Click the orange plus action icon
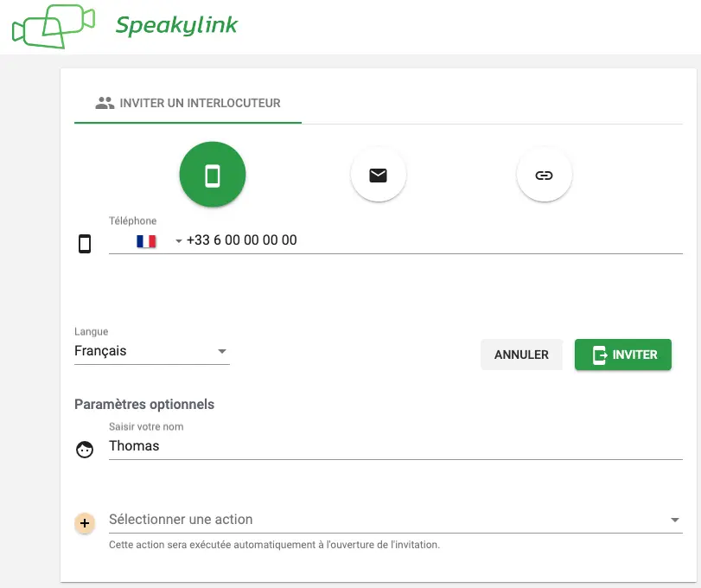 [85, 523]
